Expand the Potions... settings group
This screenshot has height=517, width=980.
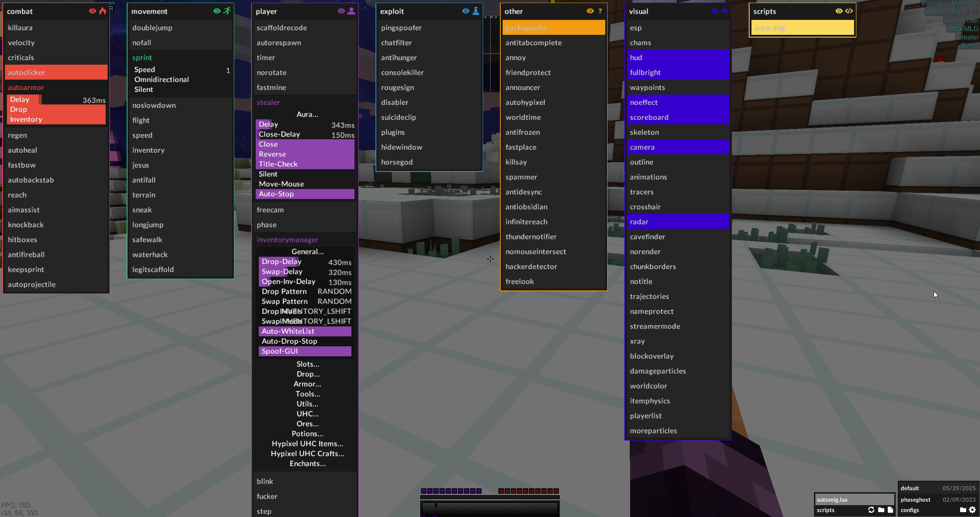[x=307, y=434]
